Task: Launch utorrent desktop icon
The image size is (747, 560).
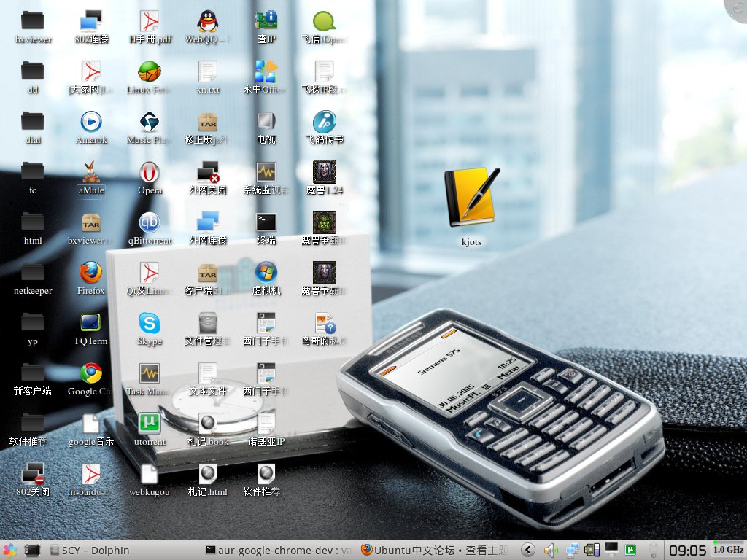Action: 150,424
